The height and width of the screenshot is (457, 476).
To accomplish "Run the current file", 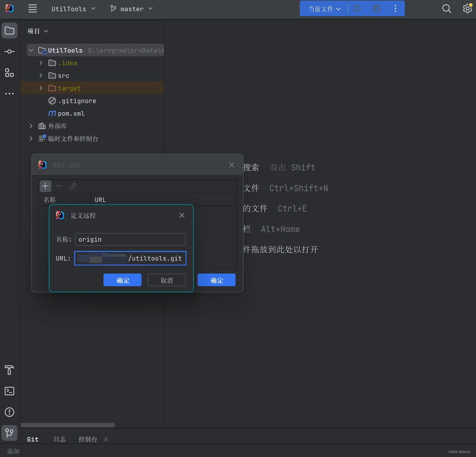I will [x=358, y=8].
